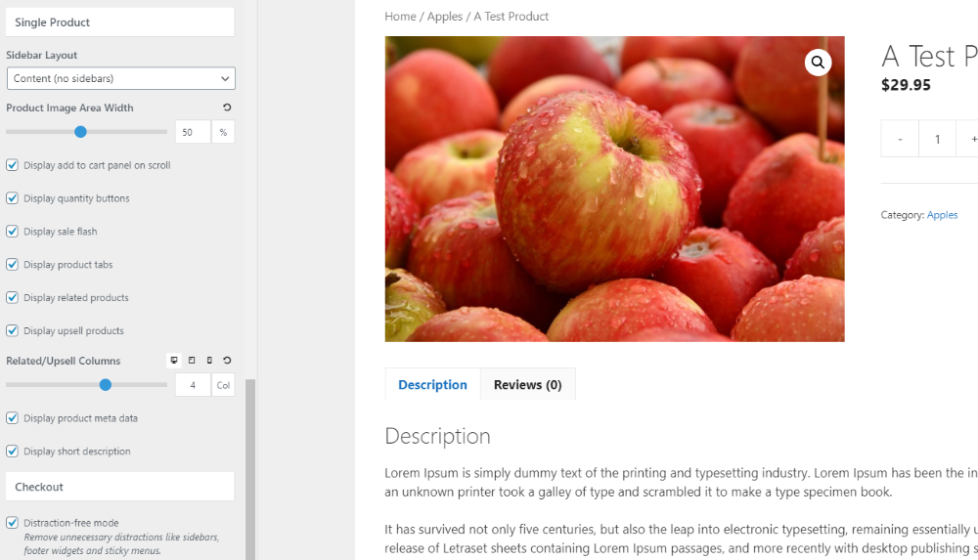The image size is (978, 560).
Task: Click the $29.95 price text
Action: 906,85
